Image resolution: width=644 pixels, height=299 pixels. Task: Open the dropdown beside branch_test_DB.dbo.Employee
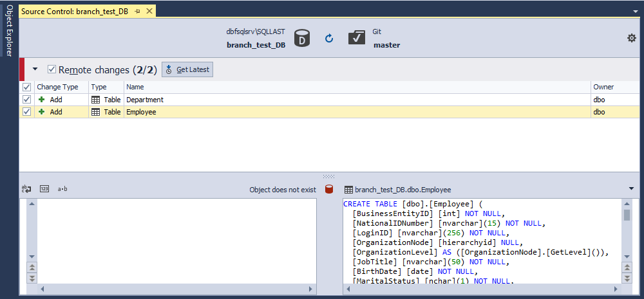coord(631,188)
